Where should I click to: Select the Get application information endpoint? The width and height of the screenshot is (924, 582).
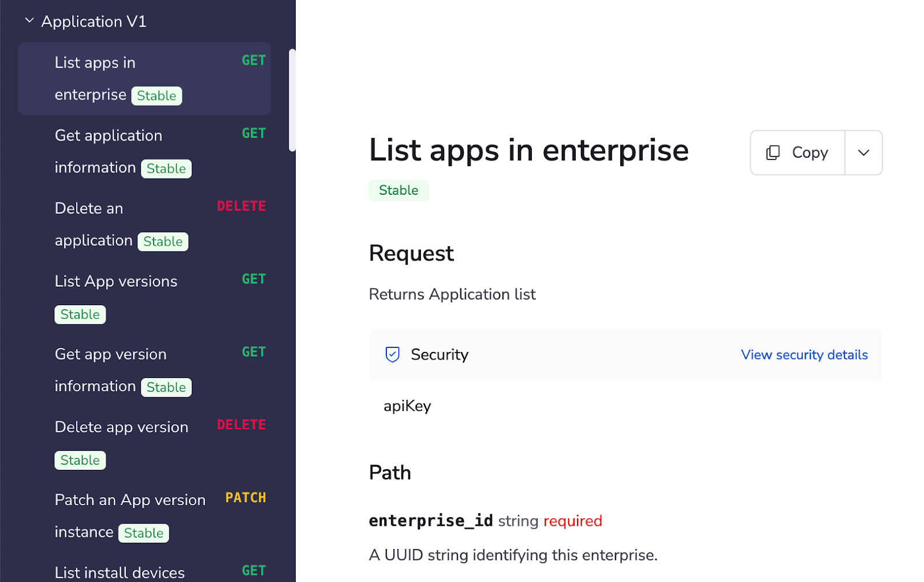click(122, 151)
